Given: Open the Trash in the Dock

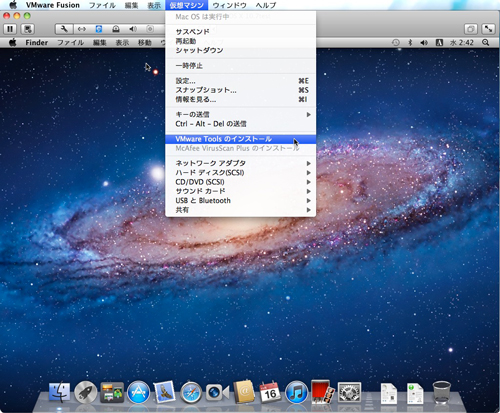Looking at the screenshot, I should 442,393.
